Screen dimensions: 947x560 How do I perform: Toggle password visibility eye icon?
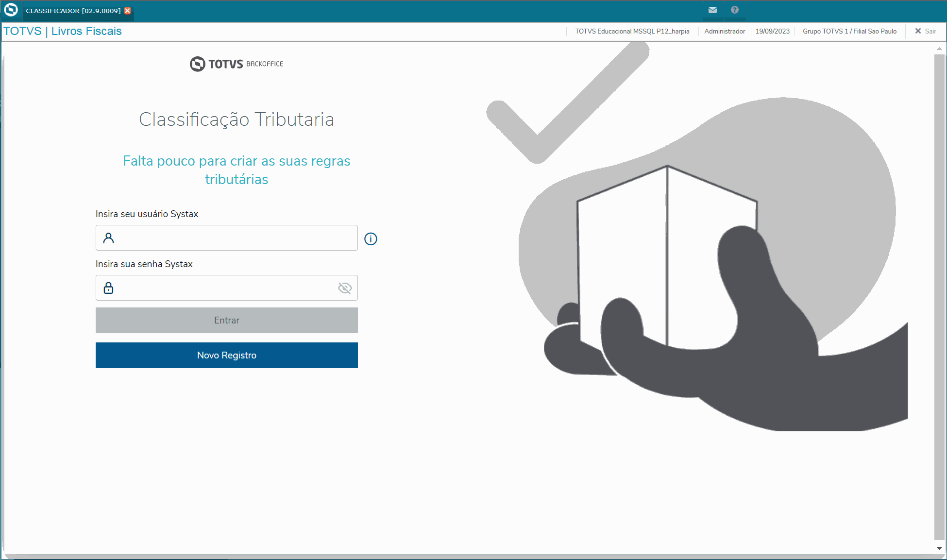[x=345, y=288]
